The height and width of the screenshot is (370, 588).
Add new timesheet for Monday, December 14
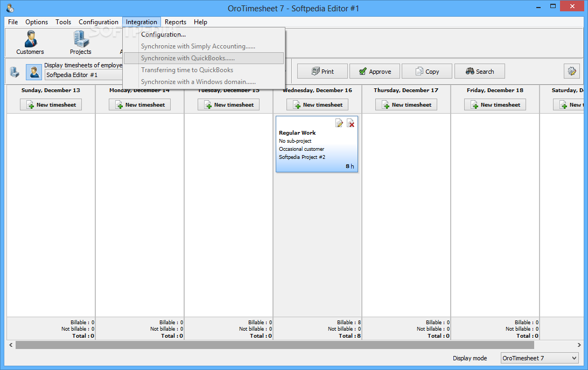[x=139, y=104]
